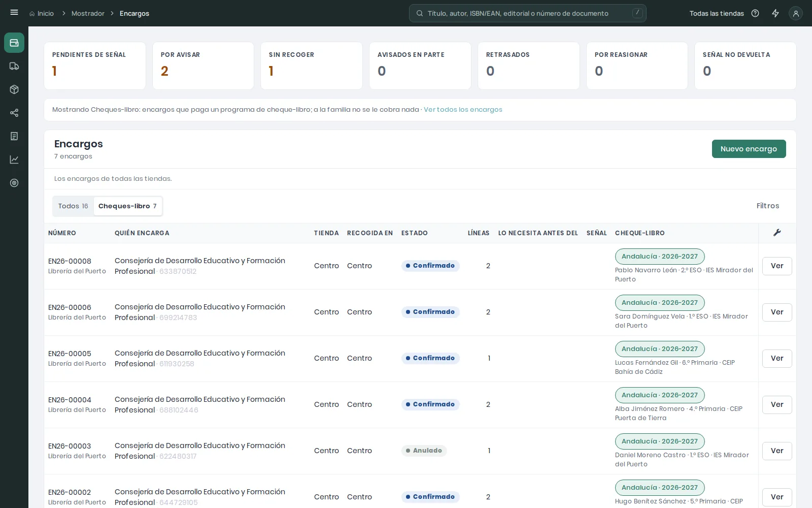Open the share network sidebar icon
The image size is (812, 508).
[14, 113]
